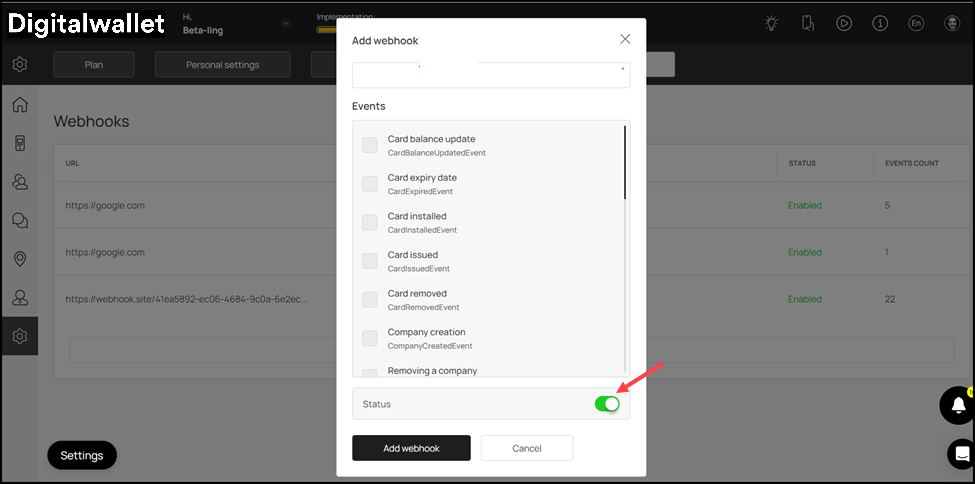
Task: Switch to the Personal settings tab
Action: click(222, 65)
